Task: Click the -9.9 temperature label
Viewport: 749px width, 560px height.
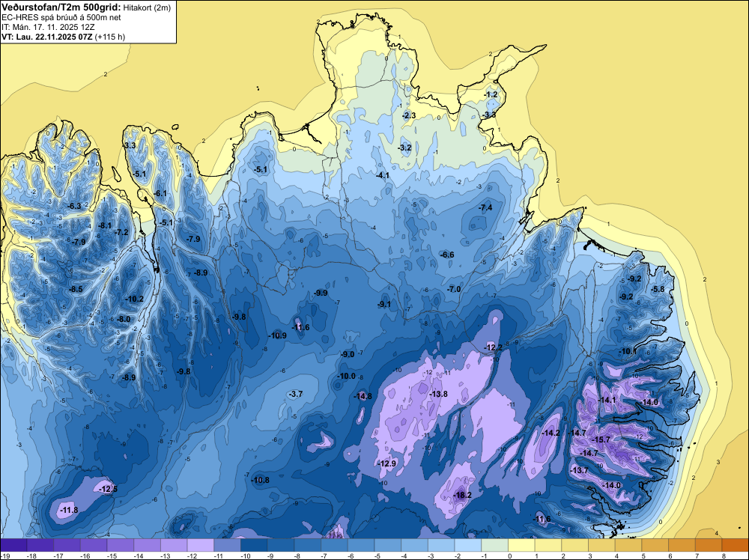Action: [321, 293]
